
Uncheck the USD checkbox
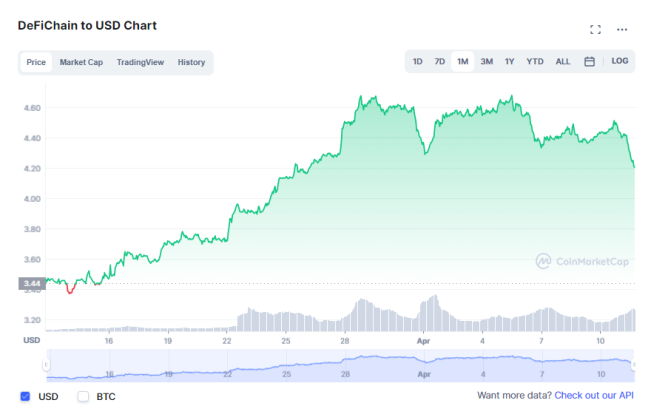25,396
